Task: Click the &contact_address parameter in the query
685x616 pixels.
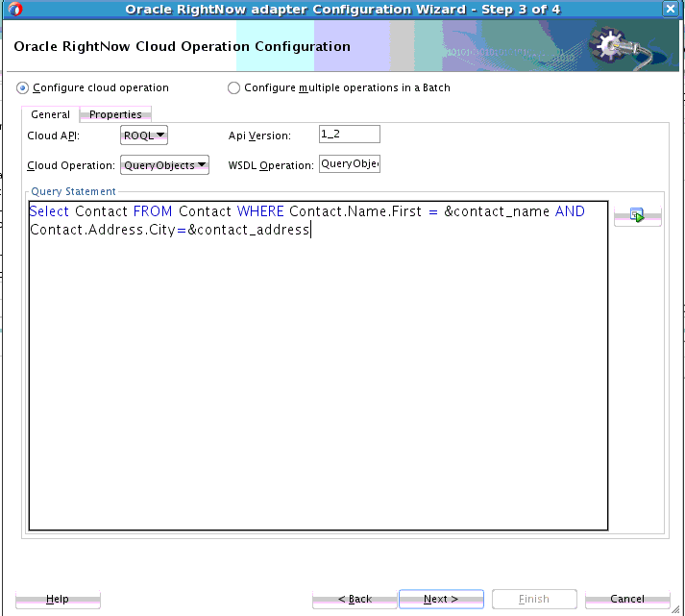Action: point(248,230)
